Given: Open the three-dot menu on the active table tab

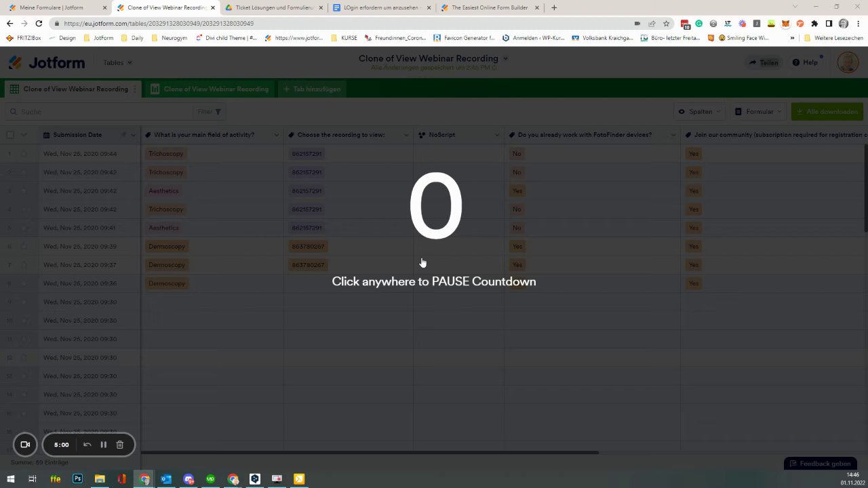Looking at the screenshot, I should [x=135, y=89].
